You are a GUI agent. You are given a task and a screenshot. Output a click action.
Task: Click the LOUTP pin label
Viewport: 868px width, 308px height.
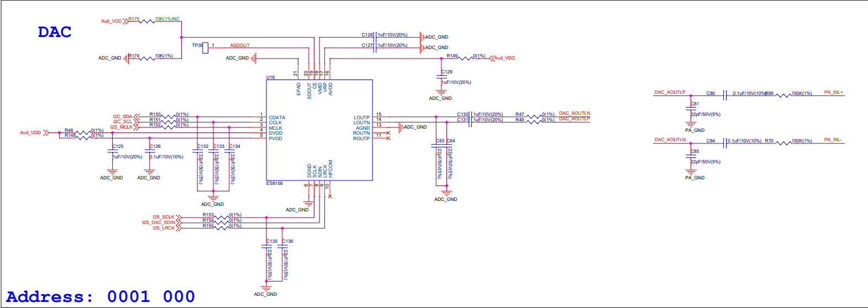point(362,118)
